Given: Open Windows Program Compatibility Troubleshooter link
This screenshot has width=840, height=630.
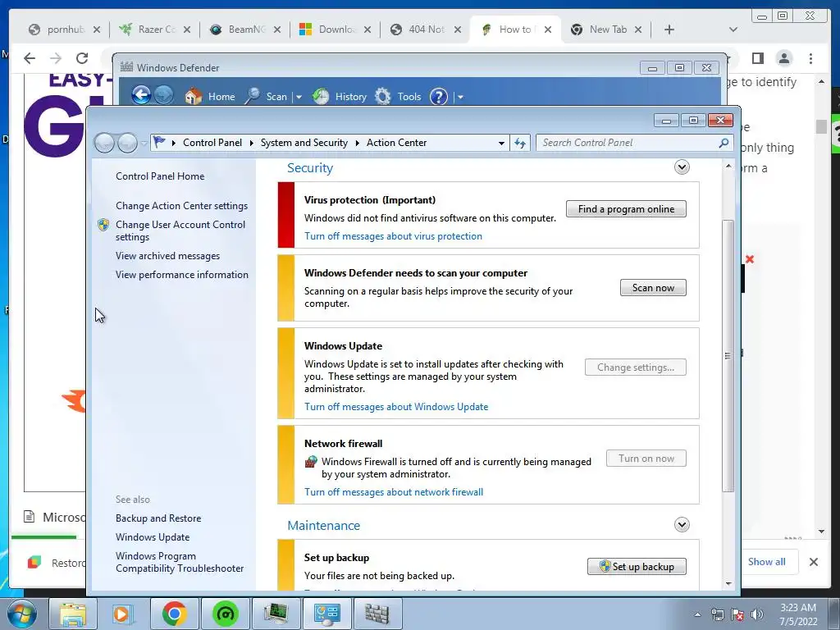Looking at the screenshot, I should point(180,562).
